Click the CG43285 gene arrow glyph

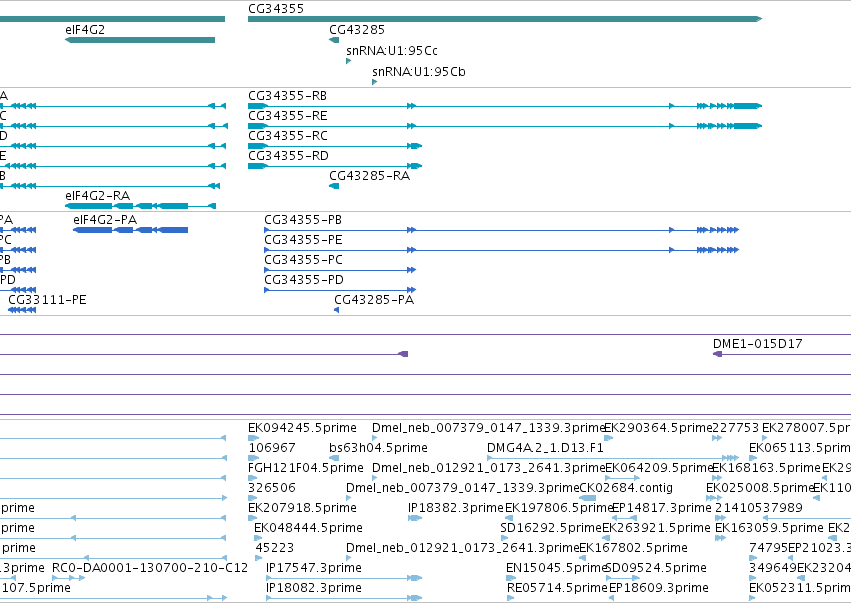tap(334, 40)
